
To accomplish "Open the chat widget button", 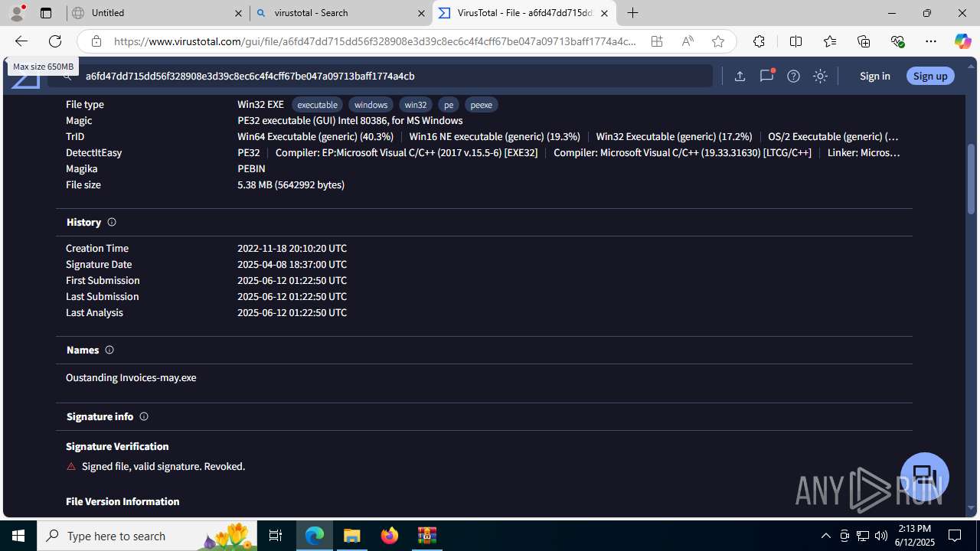I will (x=925, y=477).
